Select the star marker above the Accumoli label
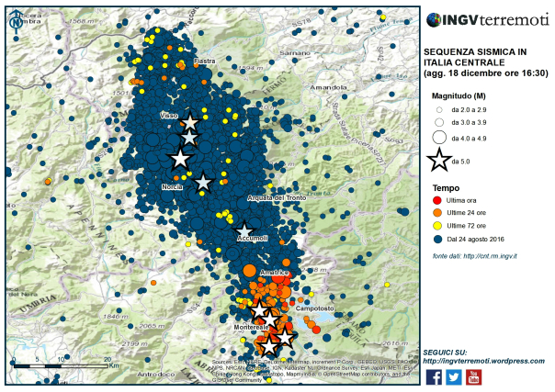 coord(244,230)
